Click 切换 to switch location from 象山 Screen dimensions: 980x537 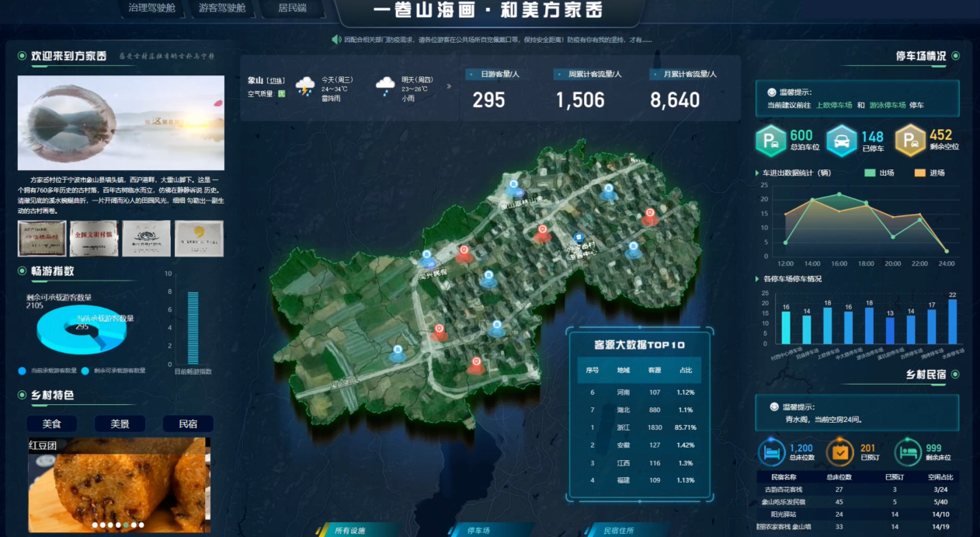[x=276, y=80]
